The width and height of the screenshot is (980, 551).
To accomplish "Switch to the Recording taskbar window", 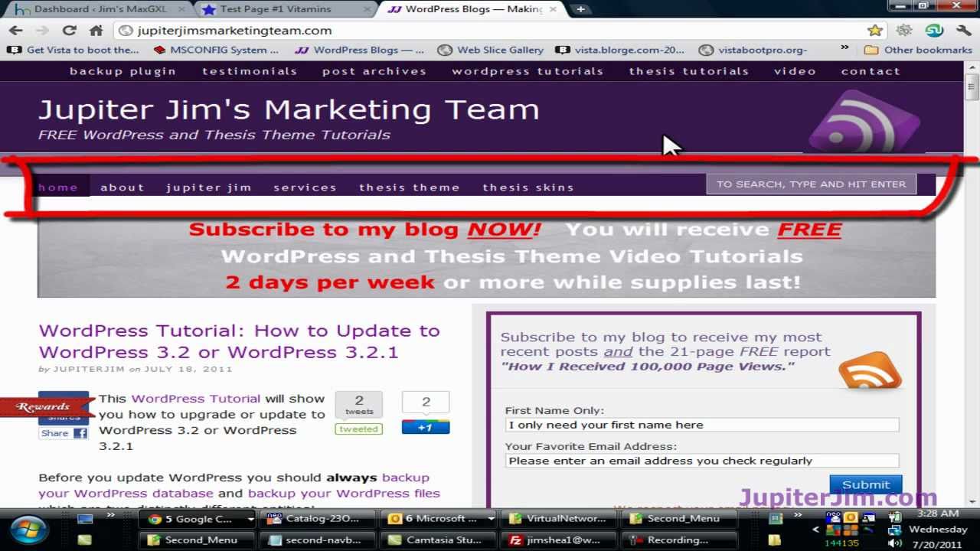I will [679, 540].
